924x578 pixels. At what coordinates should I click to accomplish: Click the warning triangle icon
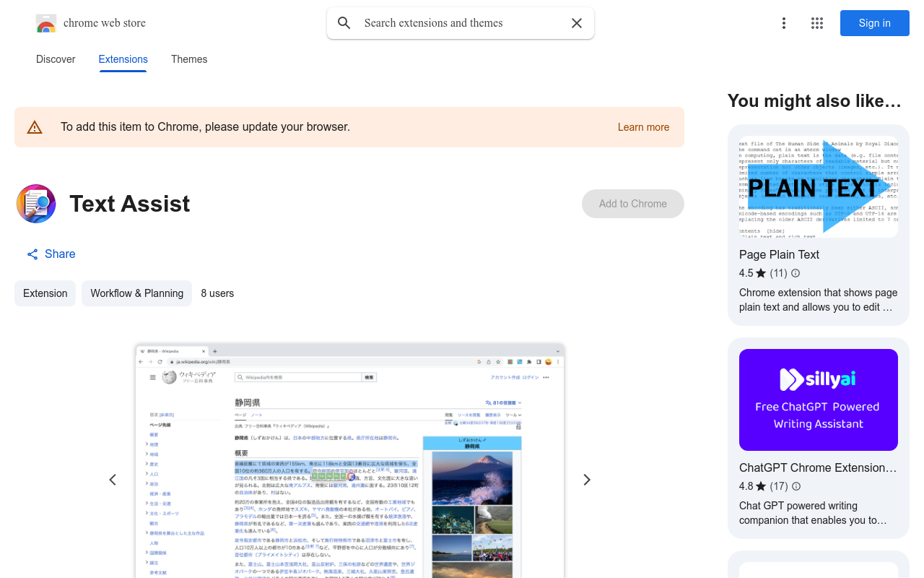click(x=35, y=127)
